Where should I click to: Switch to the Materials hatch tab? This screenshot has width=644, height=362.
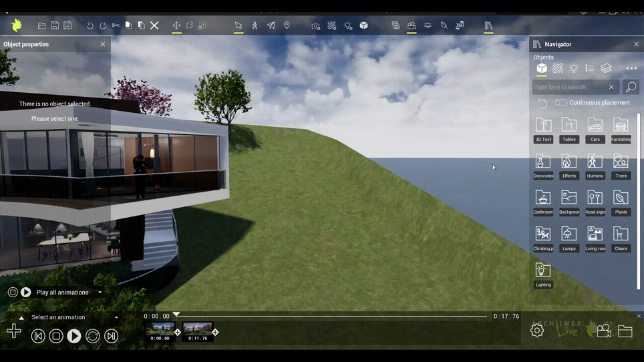coord(558,68)
